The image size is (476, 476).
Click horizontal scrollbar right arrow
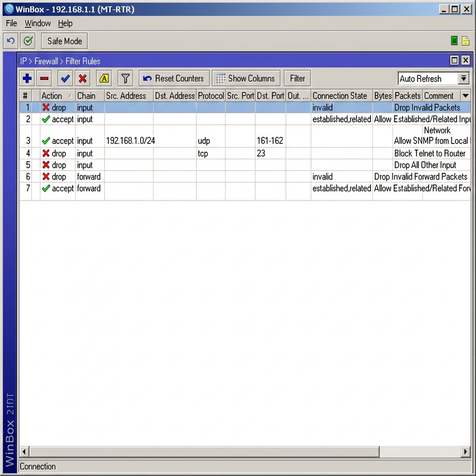(x=465, y=452)
